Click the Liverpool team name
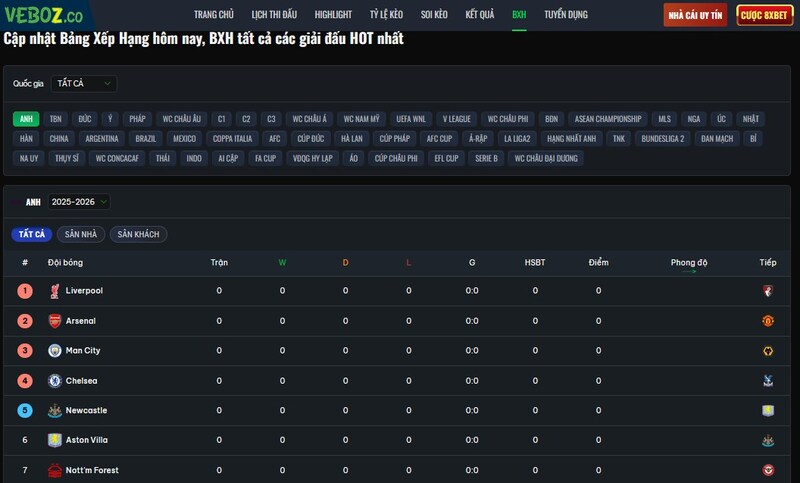 [x=84, y=291]
